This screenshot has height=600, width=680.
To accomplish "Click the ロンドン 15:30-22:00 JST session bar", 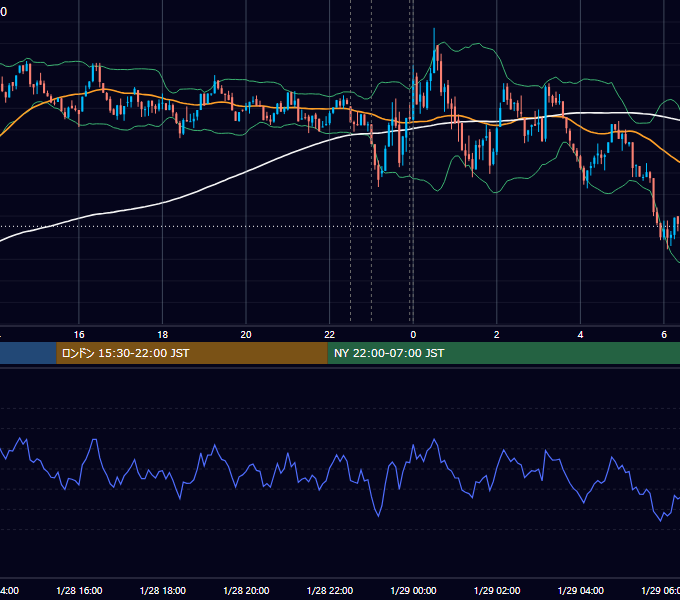I will click(192, 353).
